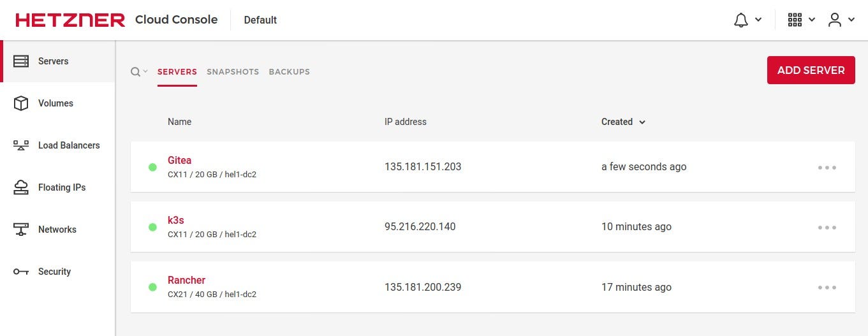
Task: Switch to the Snapshots tab
Action: [233, 72]
